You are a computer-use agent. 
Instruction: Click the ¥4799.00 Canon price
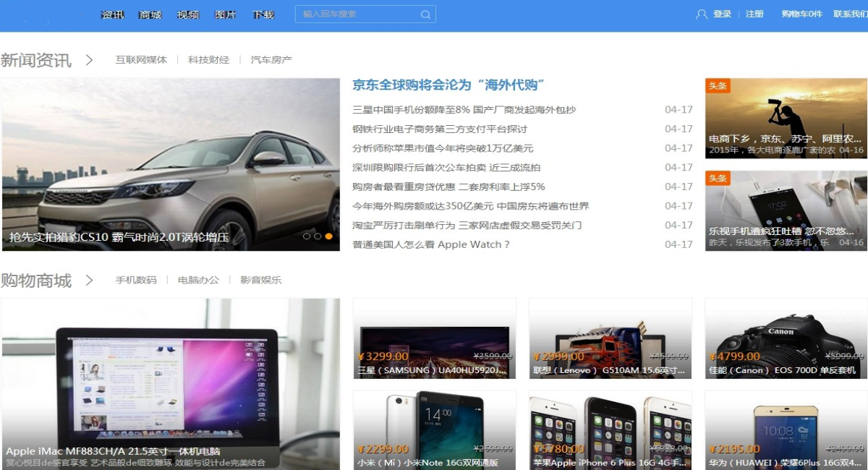point(735,356)
